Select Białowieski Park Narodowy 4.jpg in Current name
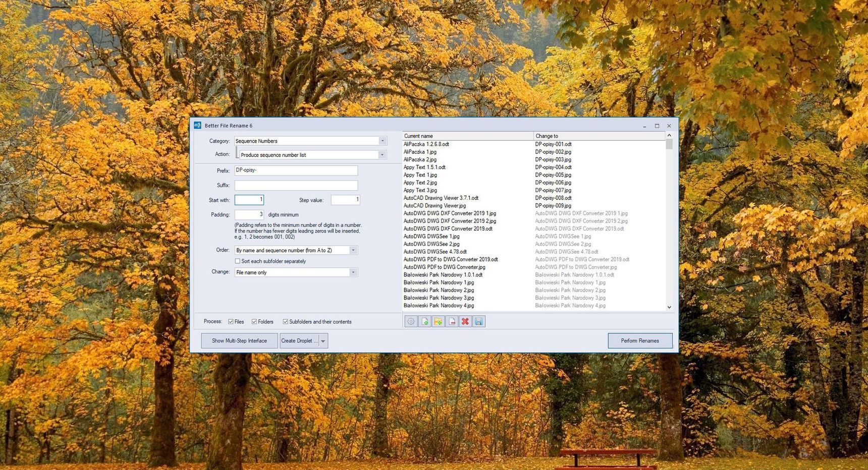 pyautogui.click(x=439, y=306)
